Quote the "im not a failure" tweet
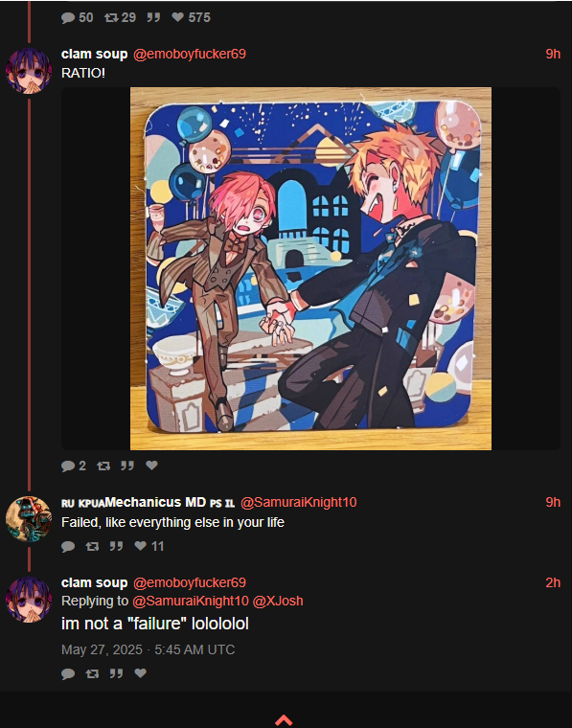This screenshot has height=728, width=572. [116, 673]
